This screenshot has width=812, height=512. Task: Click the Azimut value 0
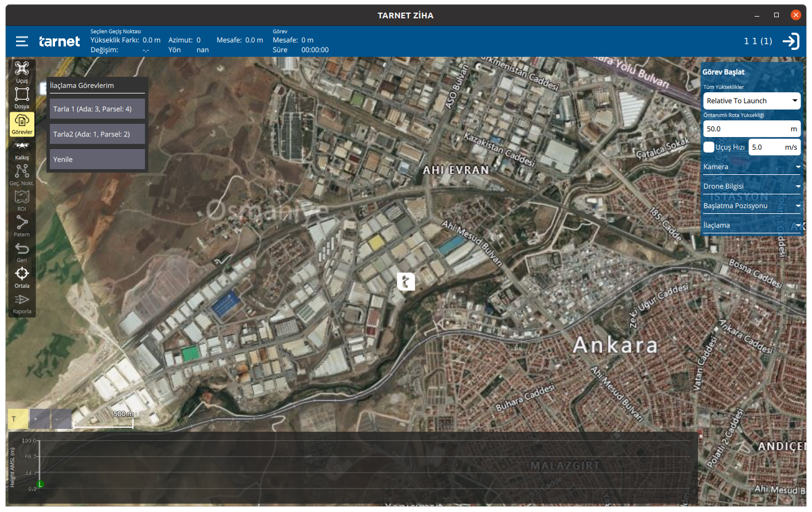pyautogui.click(x=199, y=40)
